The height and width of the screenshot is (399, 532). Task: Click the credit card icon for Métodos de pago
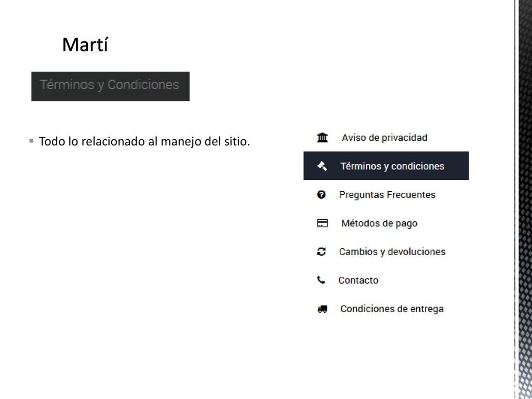(322, 223)
